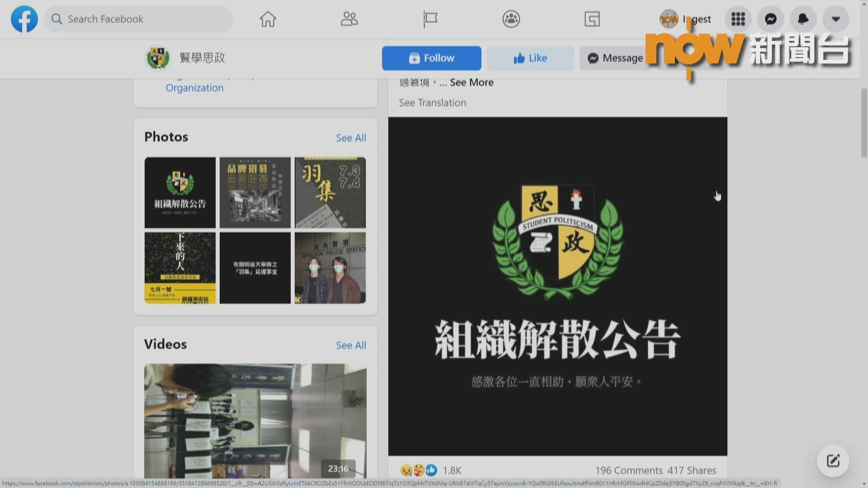Click the Groups icon in the navigation bar

point(511,19)
